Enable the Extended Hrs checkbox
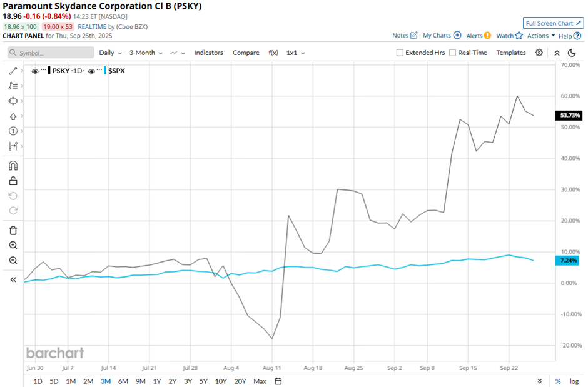 tap(400, 53)
